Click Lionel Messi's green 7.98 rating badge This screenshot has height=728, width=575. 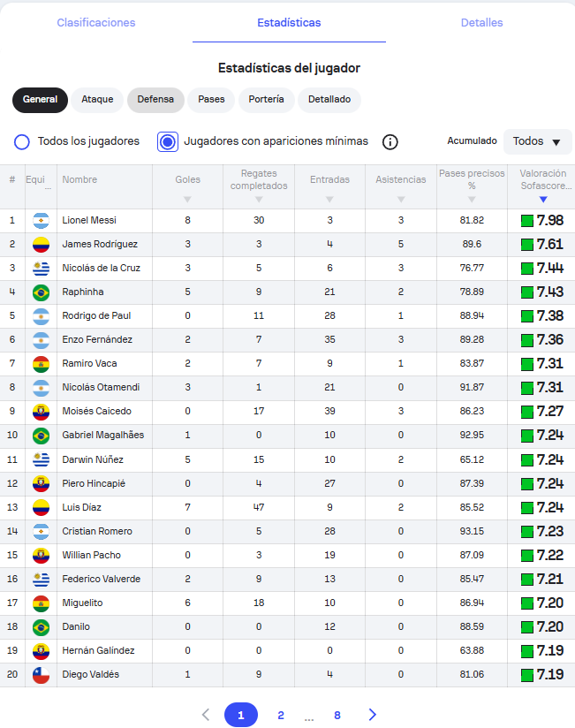(x=542, y=221)
